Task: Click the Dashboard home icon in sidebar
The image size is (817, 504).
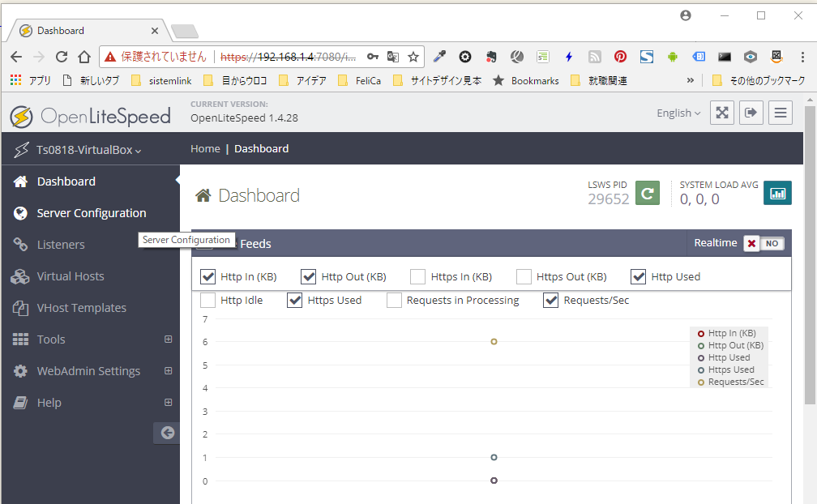Action: (20, 182)
